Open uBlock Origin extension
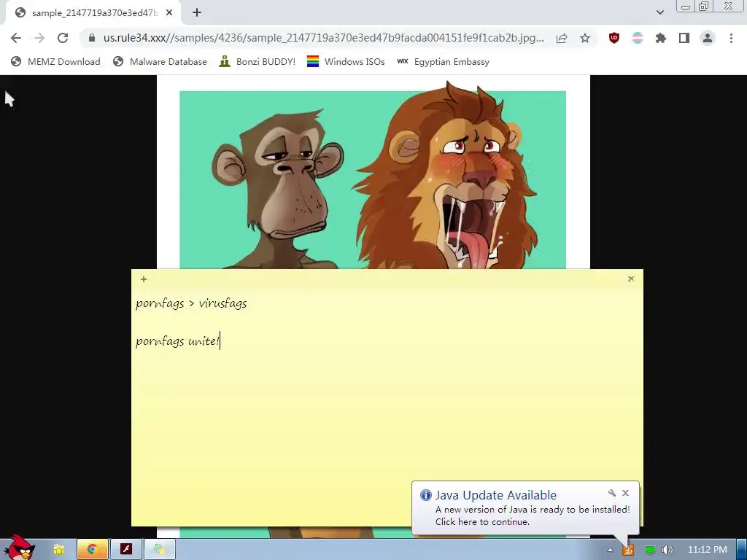The width and height of the screenshot is (747, 560). (614, 38)
